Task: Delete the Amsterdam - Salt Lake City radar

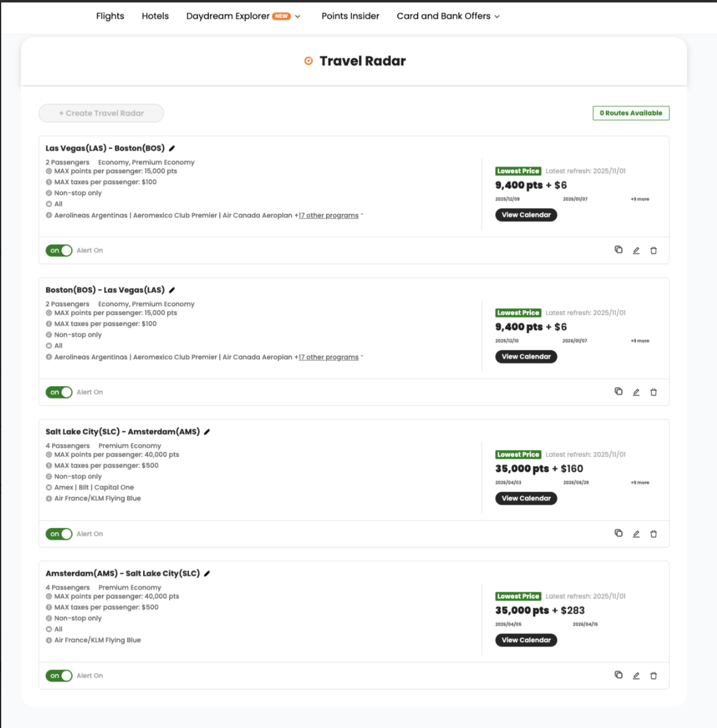Action: point(653,676)
